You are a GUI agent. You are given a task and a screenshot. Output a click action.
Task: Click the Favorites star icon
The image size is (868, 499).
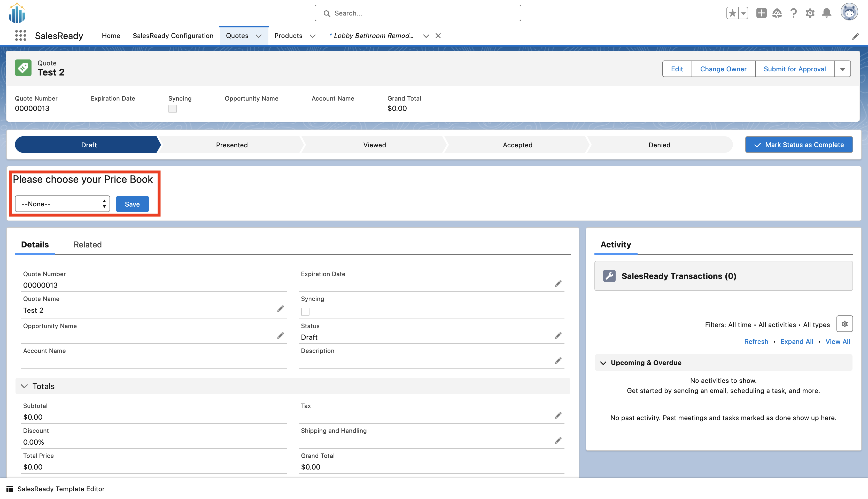click(732, 13)
